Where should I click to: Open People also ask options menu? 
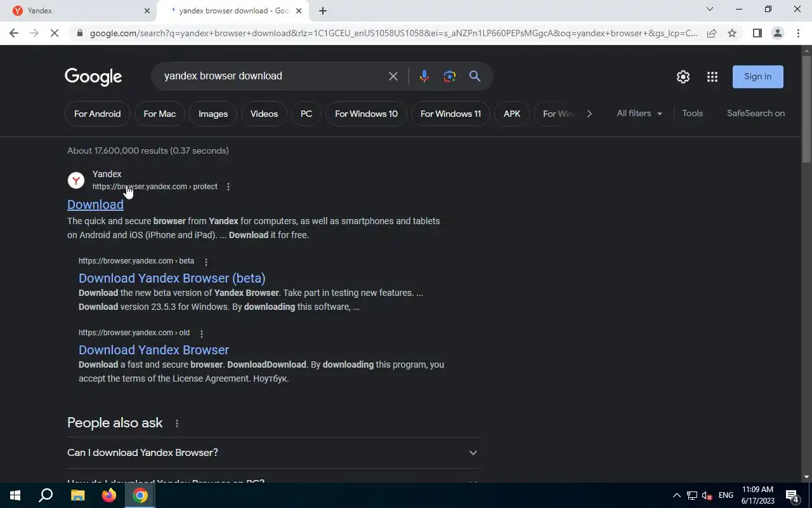tap(177, 424)
